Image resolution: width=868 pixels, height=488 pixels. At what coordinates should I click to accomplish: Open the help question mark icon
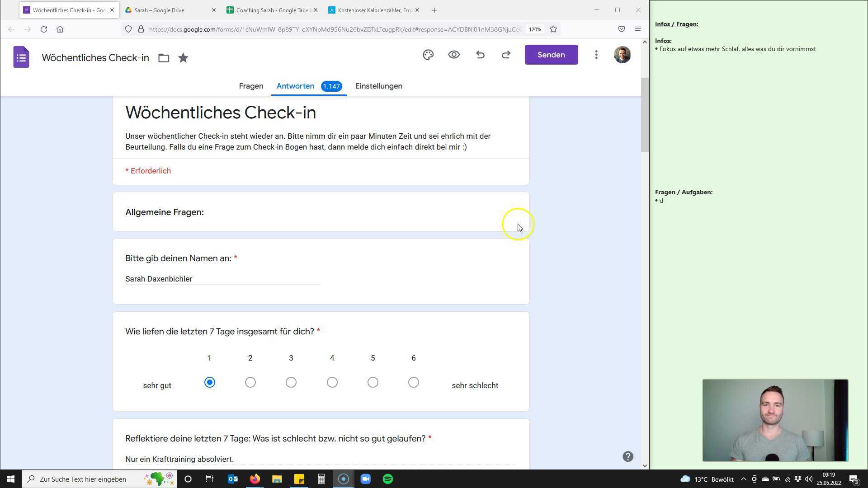click(627, 456)
